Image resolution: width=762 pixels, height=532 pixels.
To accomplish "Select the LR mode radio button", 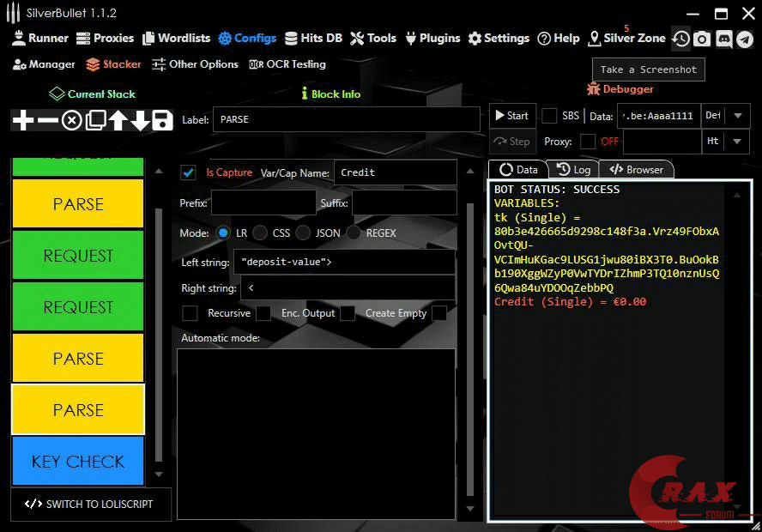I will [x=223, y=233].
